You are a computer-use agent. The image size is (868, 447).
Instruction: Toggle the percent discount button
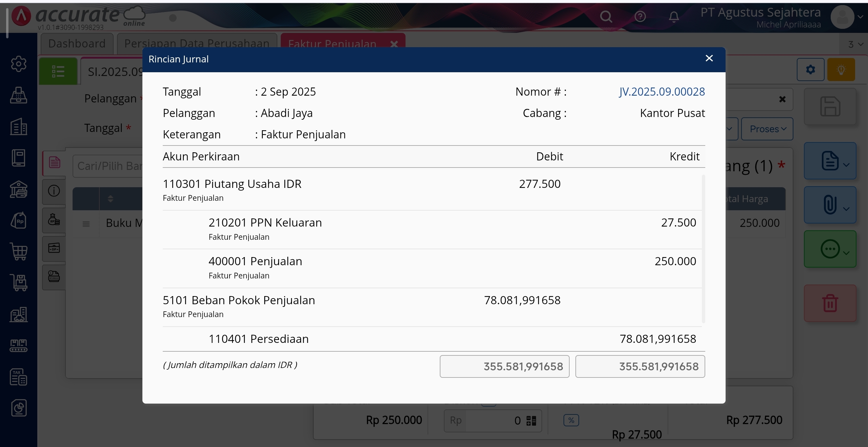tap(571, 421)
